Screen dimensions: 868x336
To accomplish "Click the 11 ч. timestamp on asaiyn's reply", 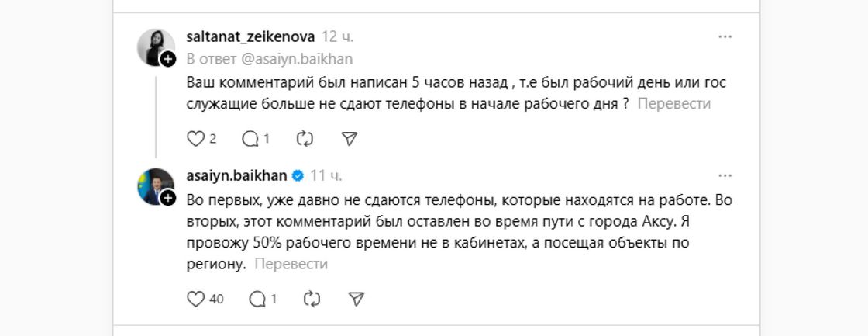I will [x=326, y=175].
